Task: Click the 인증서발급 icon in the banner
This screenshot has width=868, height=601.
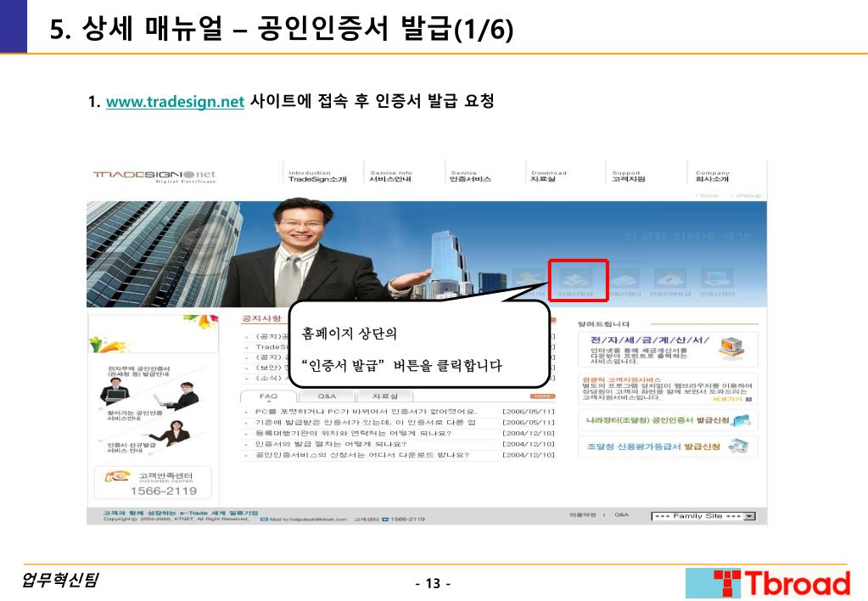Action: click(575, 282)
